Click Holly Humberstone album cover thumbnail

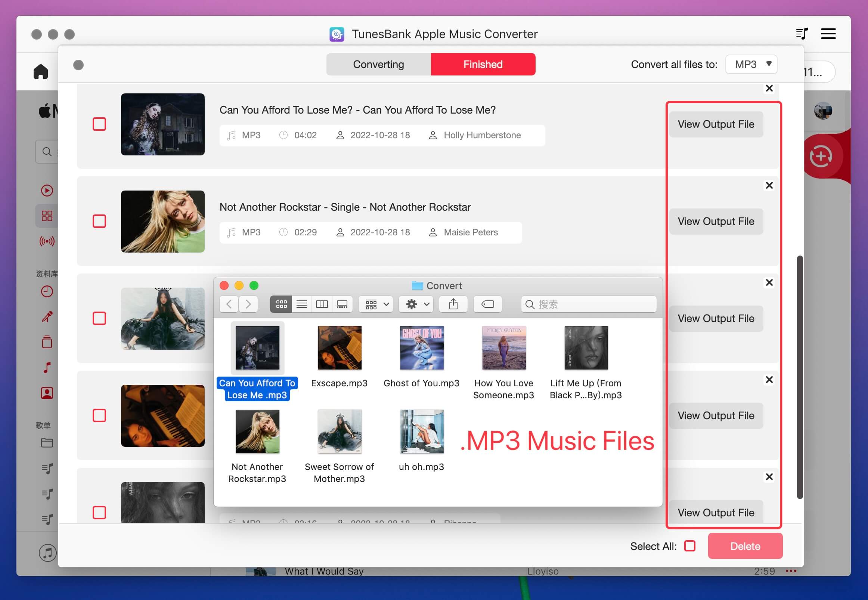[x=163, y=124]
